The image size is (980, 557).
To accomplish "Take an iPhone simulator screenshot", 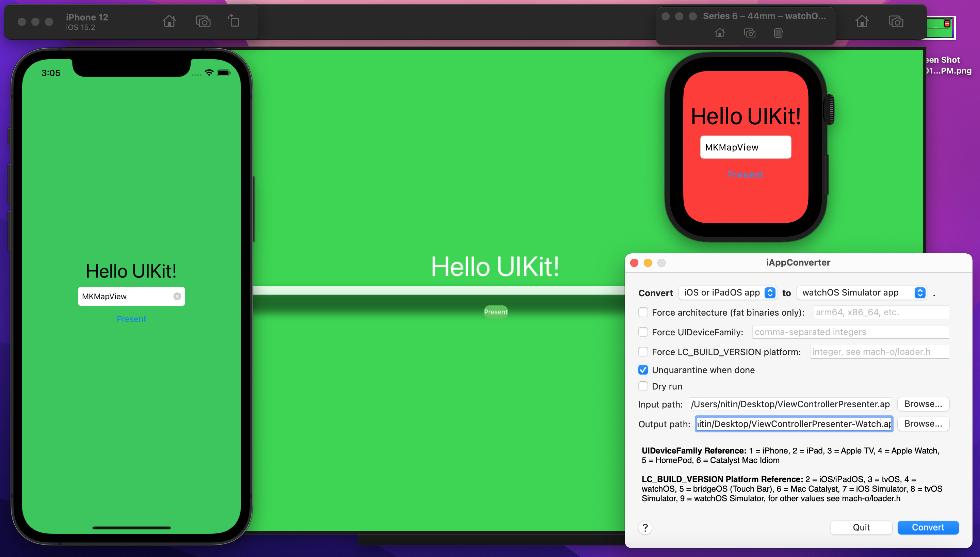I will (203, 21).
